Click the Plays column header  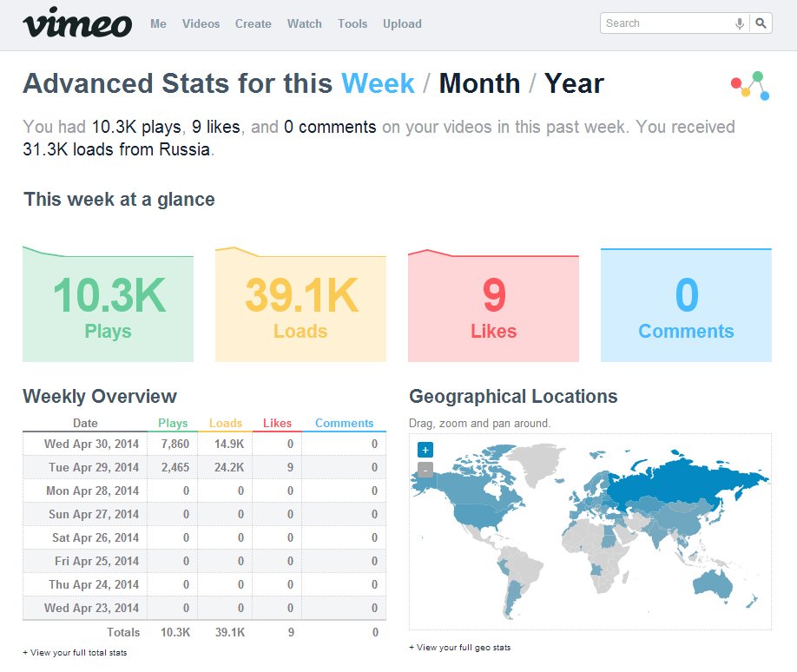pyautogui.click(x=173, y=423)
